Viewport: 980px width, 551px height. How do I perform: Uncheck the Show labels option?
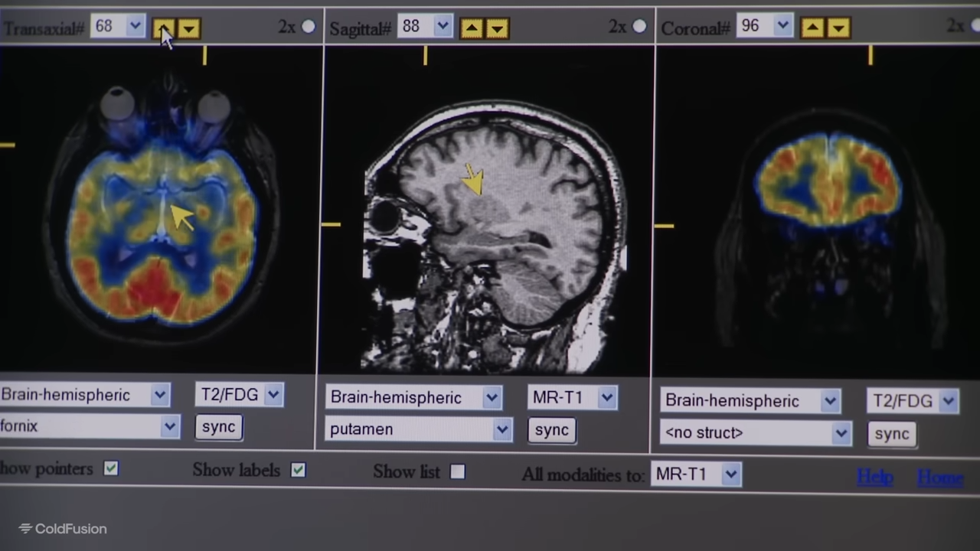point(298,471)
